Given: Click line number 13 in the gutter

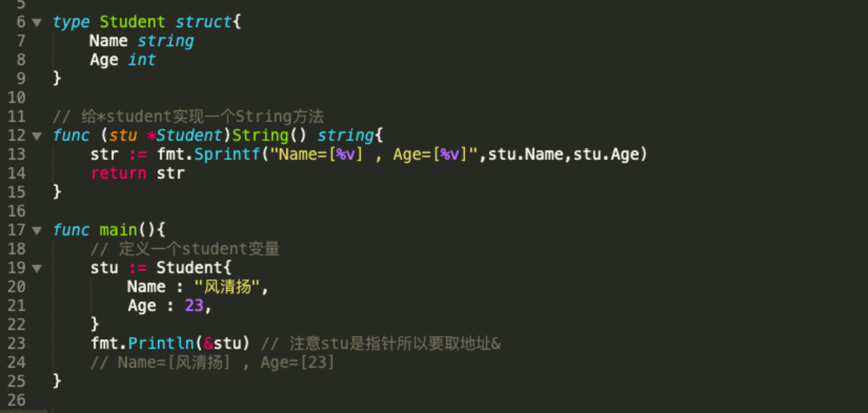Looking at the screenshot, I should tap(16, 155).
